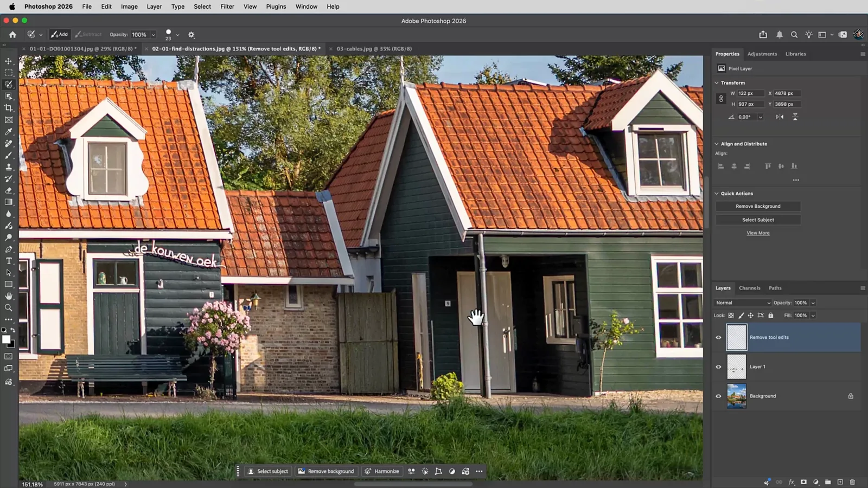
Task: Toggle the lock all padlock option
Action: point(770,316)
